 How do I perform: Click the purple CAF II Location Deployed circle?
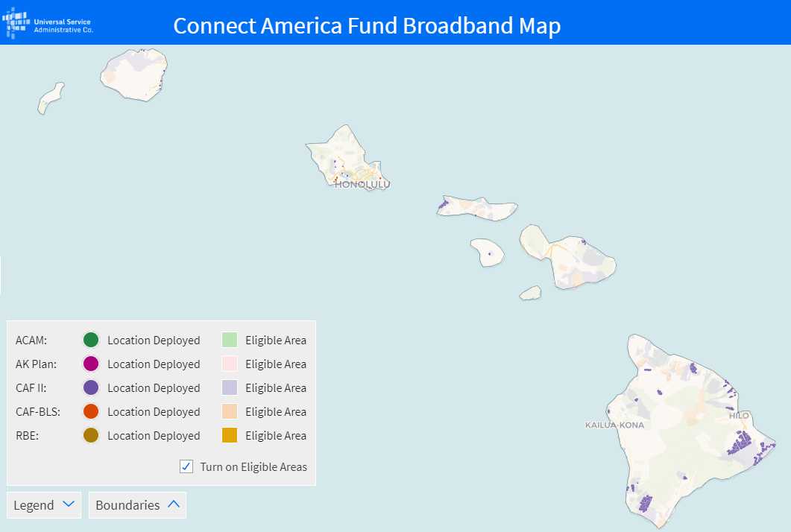(91, 387)
